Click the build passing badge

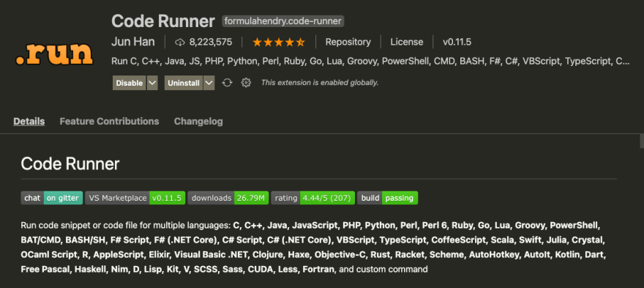(388, 198)
